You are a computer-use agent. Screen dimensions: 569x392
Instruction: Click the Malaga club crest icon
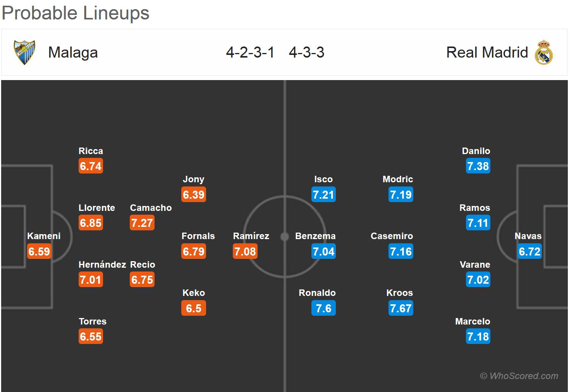(x=24, y=52)
